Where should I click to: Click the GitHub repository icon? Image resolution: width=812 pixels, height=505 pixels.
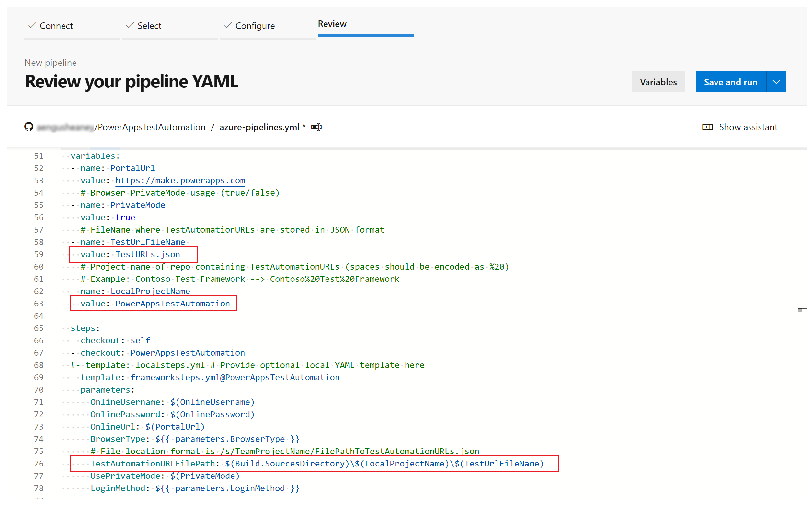(x=28, y=127)
